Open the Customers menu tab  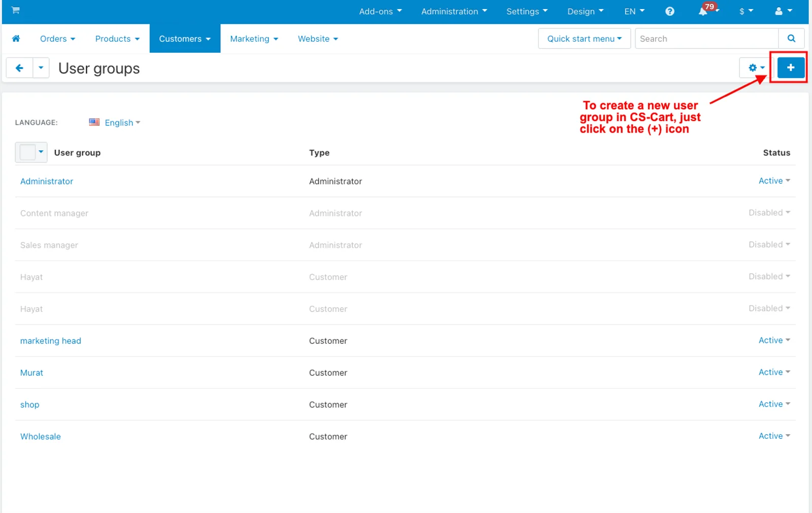click(185, 39)
